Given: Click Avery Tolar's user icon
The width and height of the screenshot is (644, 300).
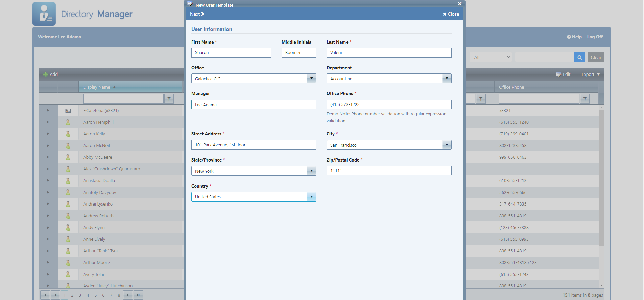Looking at the screenshot, I should tap(68, 274).
